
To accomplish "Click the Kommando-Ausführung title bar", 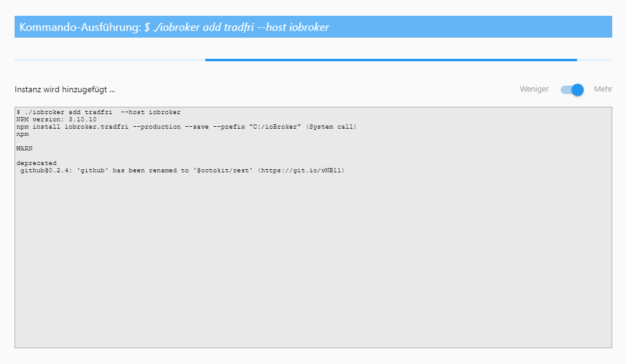I will click(x=312, y=27).
